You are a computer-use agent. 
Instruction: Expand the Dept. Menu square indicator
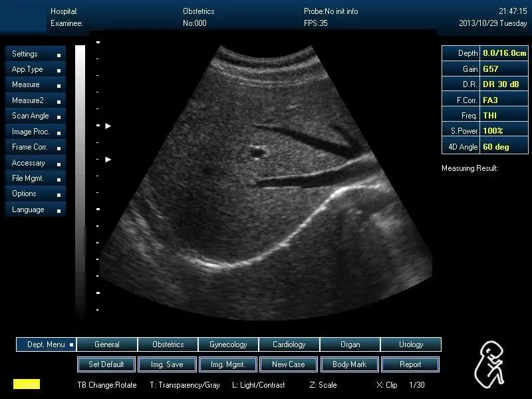click(x=72, y=344)
